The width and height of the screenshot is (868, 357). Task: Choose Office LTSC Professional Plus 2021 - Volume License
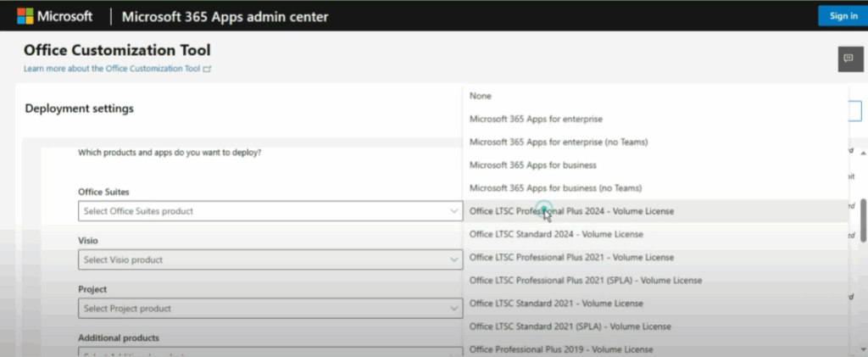[655, 258]
